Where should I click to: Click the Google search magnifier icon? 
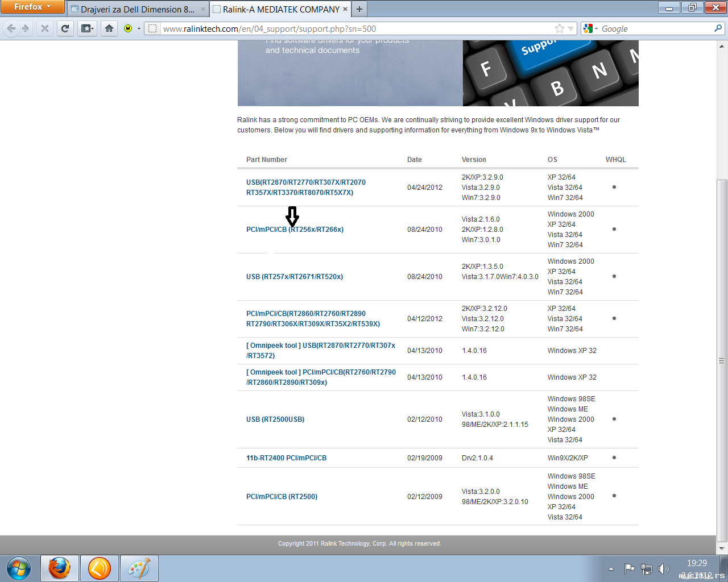(x=718, y=28)
